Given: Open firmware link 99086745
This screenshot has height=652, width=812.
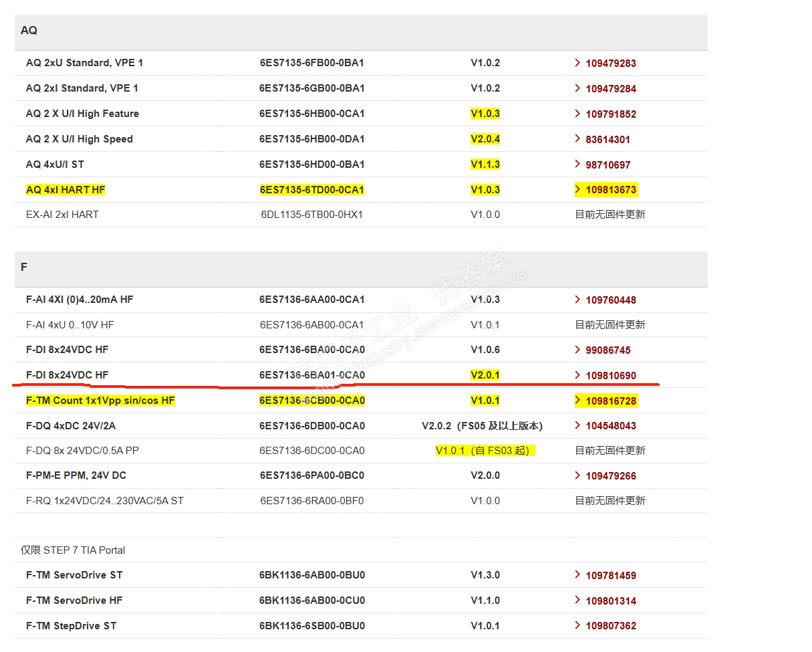Looking at the screenshot, I should [607, 350].
